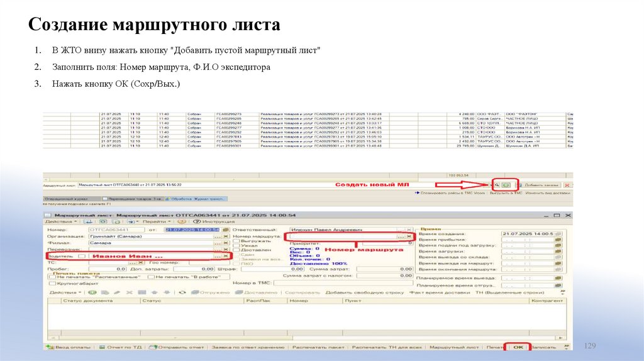The width and height of the screenshot is (644, 361).
Task: Click the Отправить отчет button
Action: click(177, 347)
